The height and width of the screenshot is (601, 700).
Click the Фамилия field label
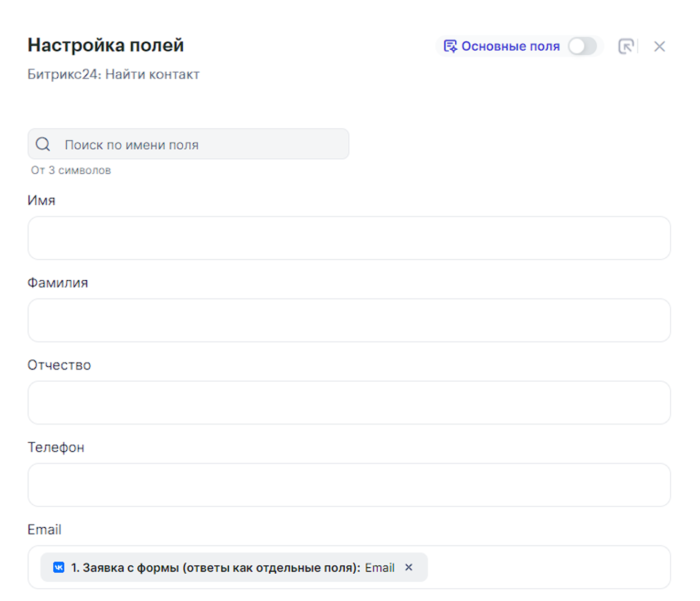[x=58, y=283]
